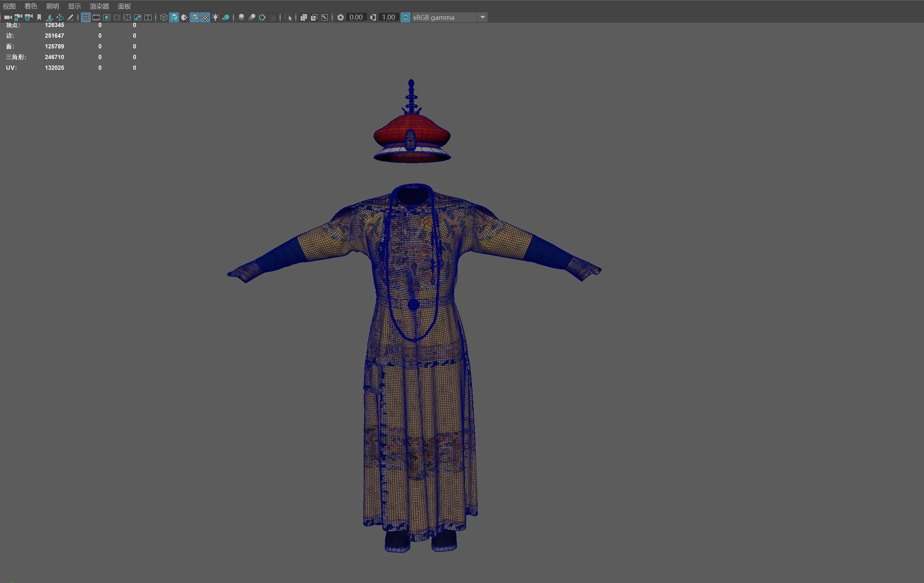Click the image plane icon
This screenshot has height=583, width=924.
[x=49, y=17]
